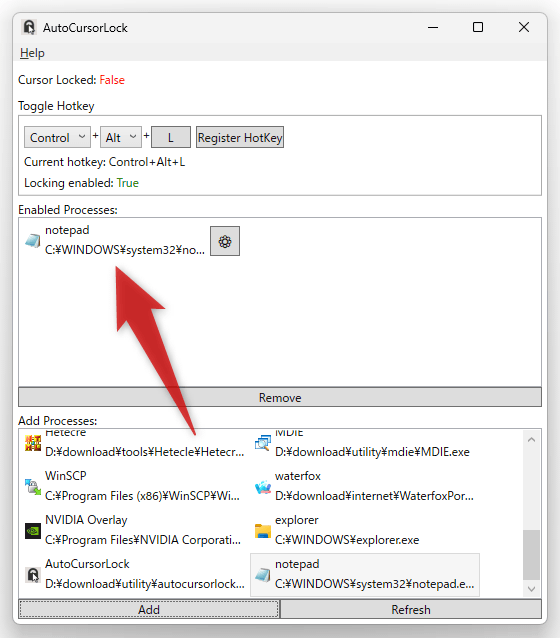This screenshot has height=638, width=560.
Task: Minimize the AutoCursorLock window
Action: coord(433,27)
